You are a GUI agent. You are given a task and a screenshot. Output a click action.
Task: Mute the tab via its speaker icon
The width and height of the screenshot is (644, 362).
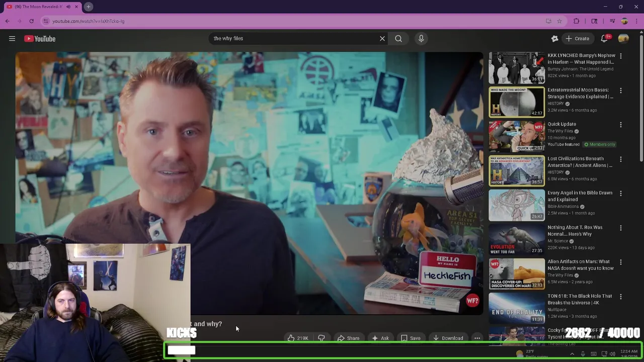tap(68, 7)
